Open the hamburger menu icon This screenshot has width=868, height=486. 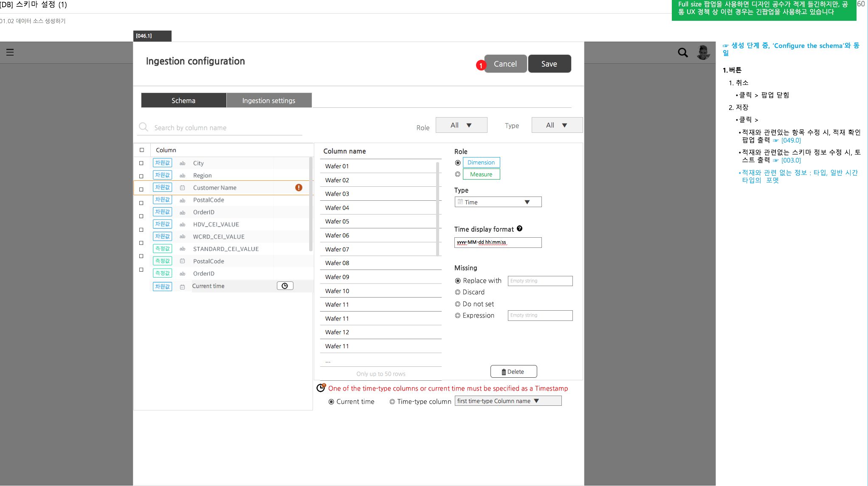(x=10, y=52)
